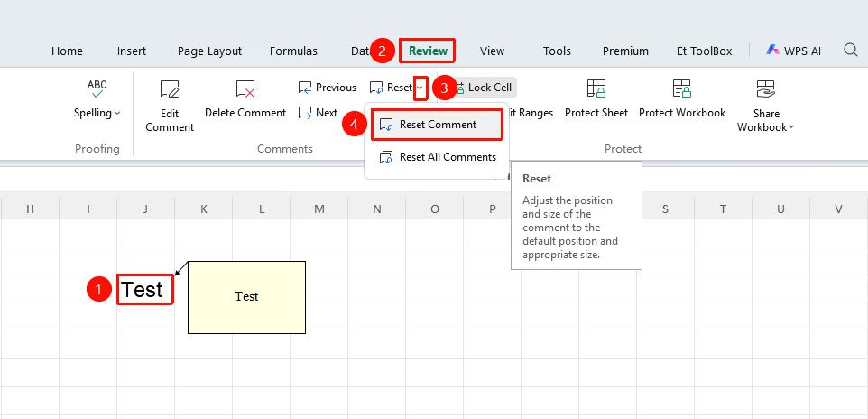Viewport: 868px width, 419px height.
Task: Select column J header
Action: click(145, 209)
